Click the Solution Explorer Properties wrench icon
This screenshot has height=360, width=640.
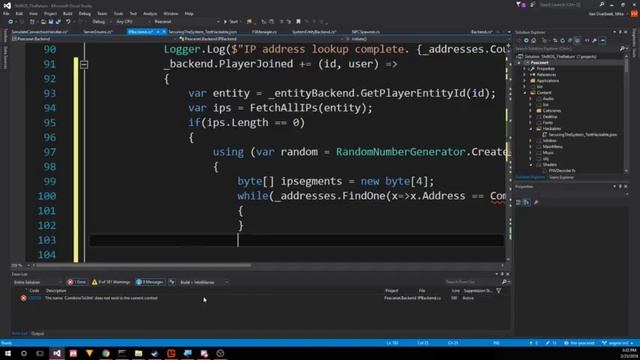[x=594, y=40]
